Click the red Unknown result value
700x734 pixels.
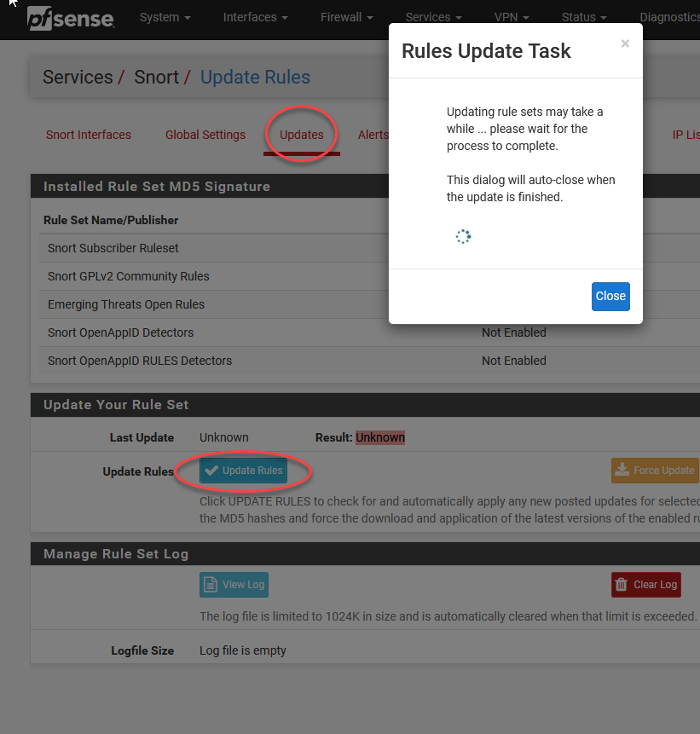pos(380,437)
